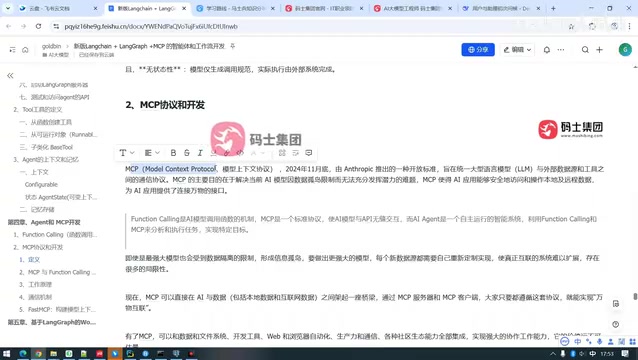
Task: Open Chrome from taskbar
Action: click(38, 353)
